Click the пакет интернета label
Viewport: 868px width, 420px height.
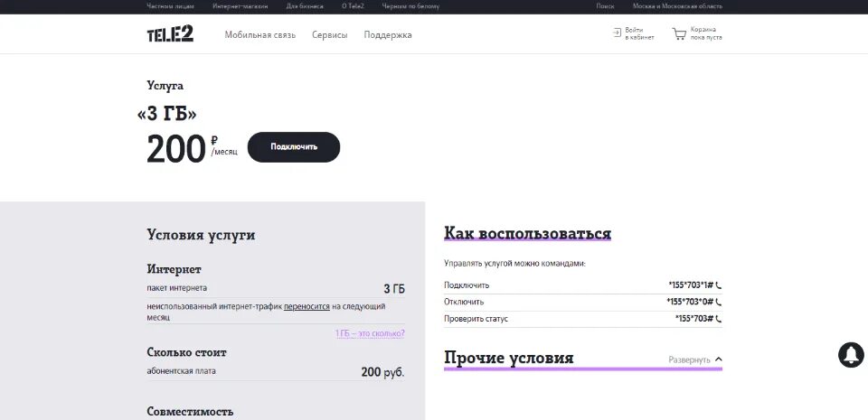(177, 288)
